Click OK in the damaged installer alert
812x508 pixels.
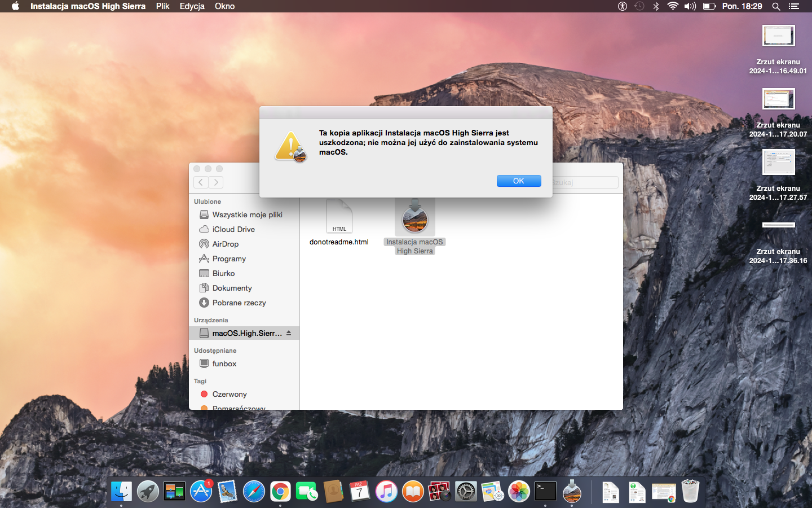point(518,181)
